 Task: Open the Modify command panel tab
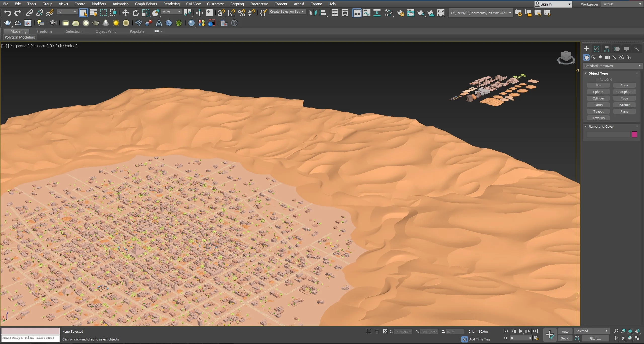click(x=596, y=49)
